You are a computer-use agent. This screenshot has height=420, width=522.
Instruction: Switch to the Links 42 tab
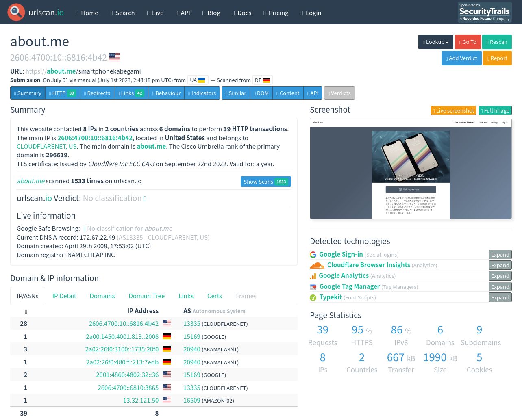click(x=131, y=93)
